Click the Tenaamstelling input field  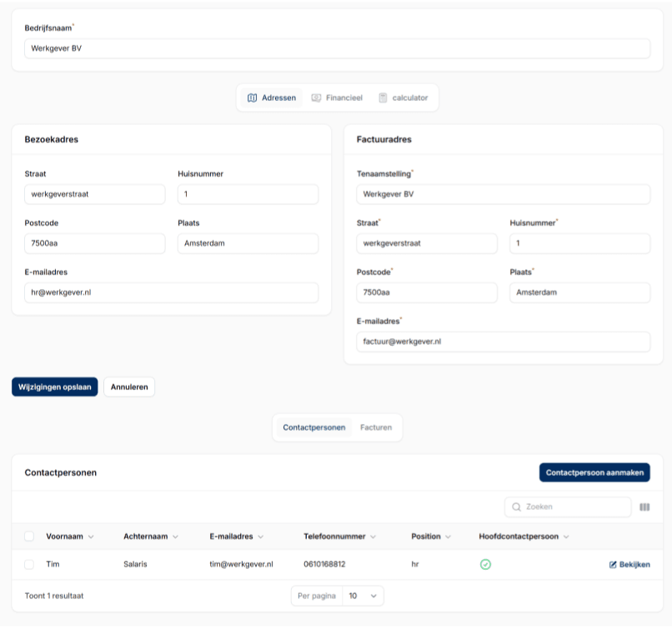(503, 194)
